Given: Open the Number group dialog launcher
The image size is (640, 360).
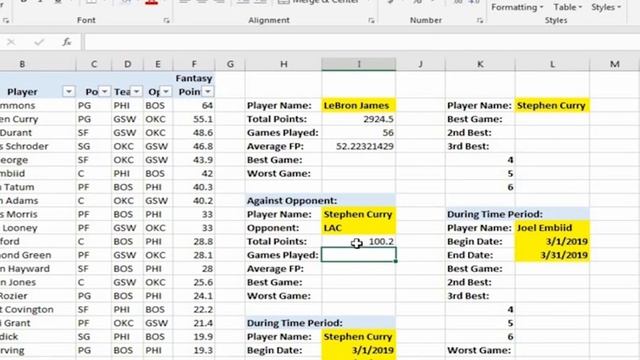Looking at the screenshot, I should pos(480,20).
